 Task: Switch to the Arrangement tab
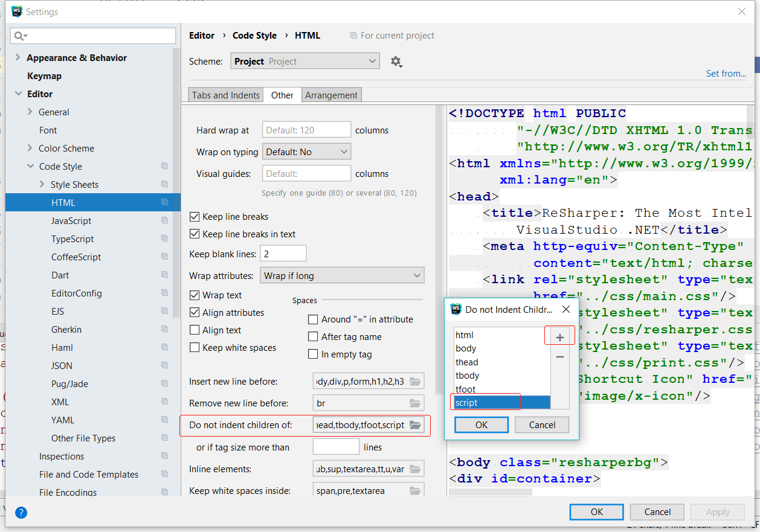[331, 95]
